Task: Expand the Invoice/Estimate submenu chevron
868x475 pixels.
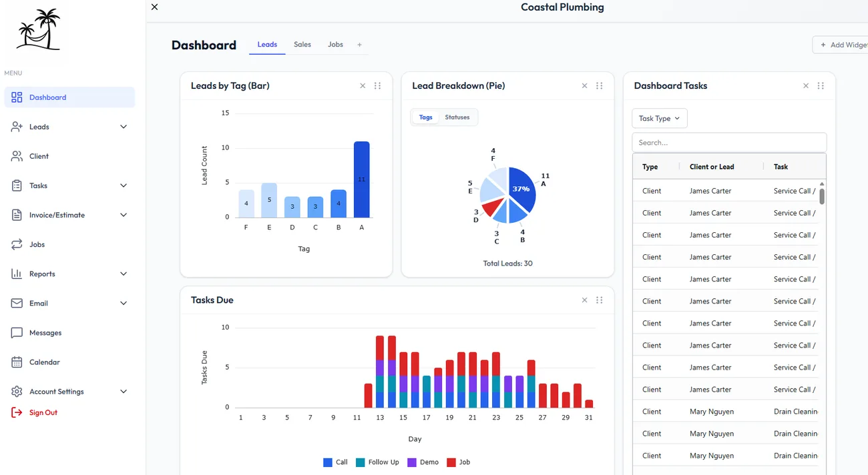Action: point(124,215)
